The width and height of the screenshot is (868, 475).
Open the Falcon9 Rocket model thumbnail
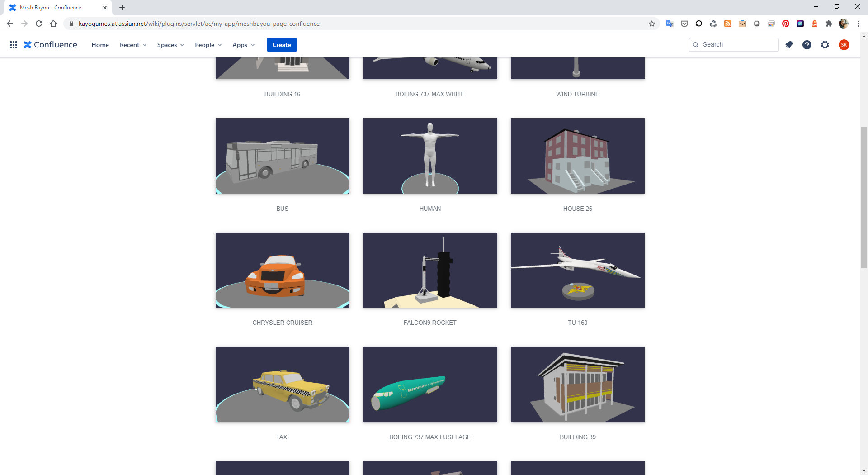(x=430, y=270)
